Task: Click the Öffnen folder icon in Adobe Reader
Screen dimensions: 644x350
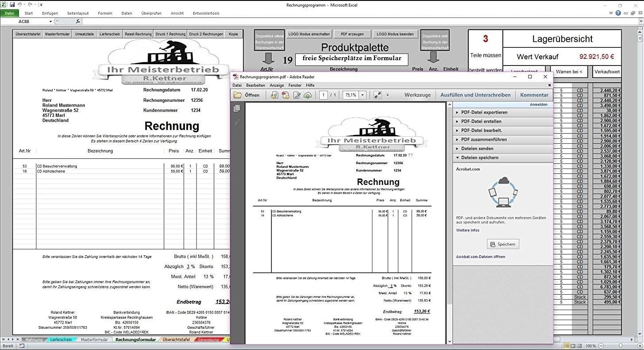Action: click(x=238, y=95)
